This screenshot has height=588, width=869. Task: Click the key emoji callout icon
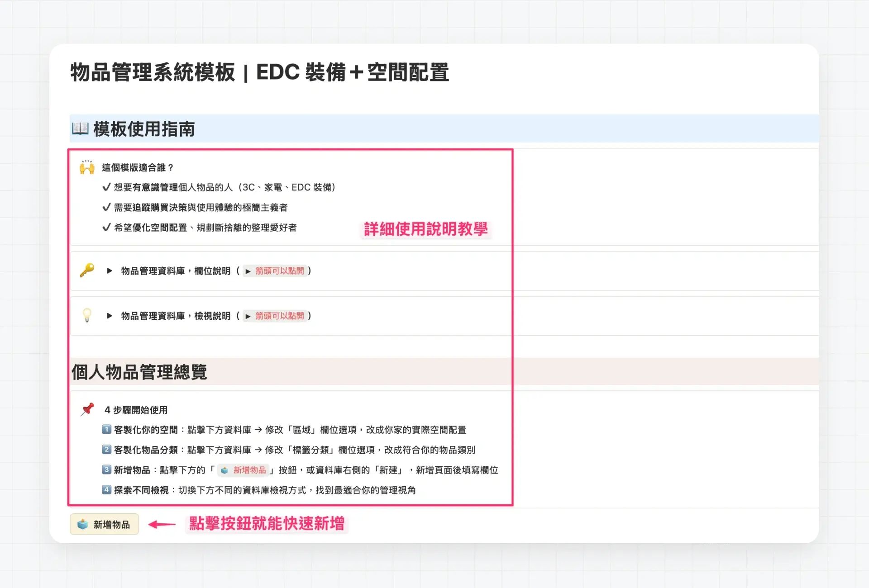pos(87,270)
